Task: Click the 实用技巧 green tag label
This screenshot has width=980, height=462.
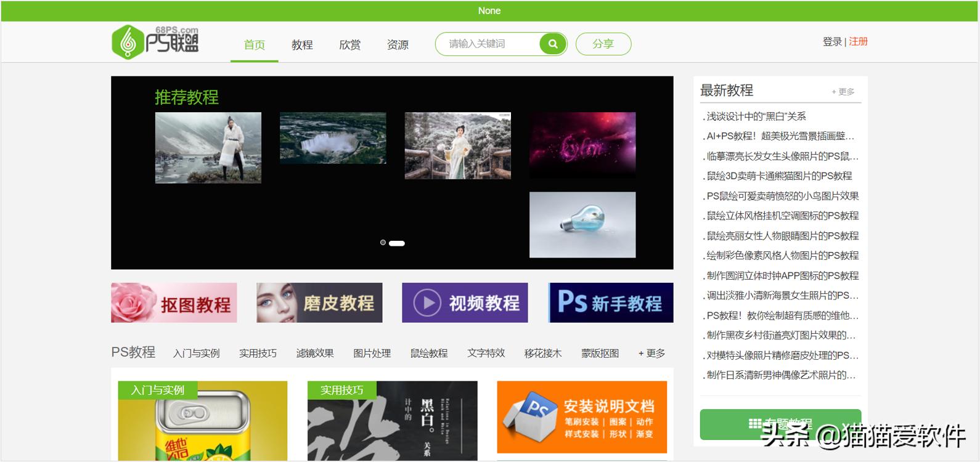Action: click(342, 390)
